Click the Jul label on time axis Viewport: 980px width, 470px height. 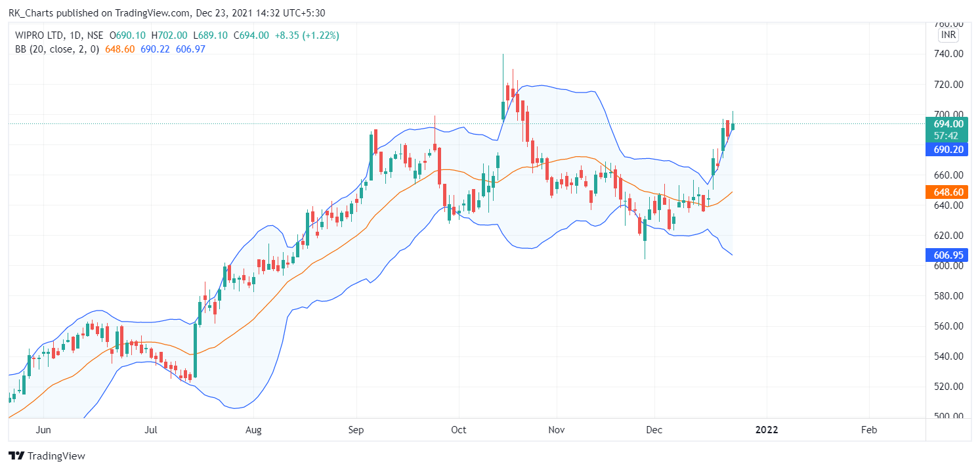tap(151, 430)
